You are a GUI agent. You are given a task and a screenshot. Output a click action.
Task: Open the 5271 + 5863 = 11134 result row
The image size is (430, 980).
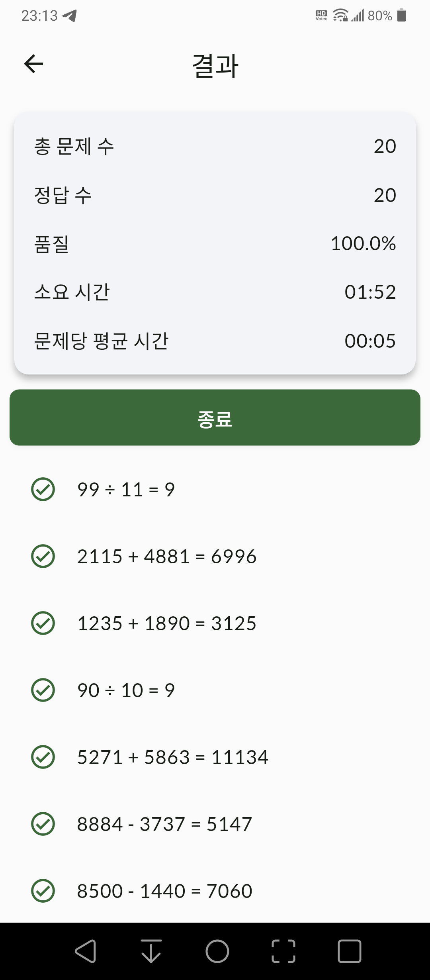coord(215,757)
